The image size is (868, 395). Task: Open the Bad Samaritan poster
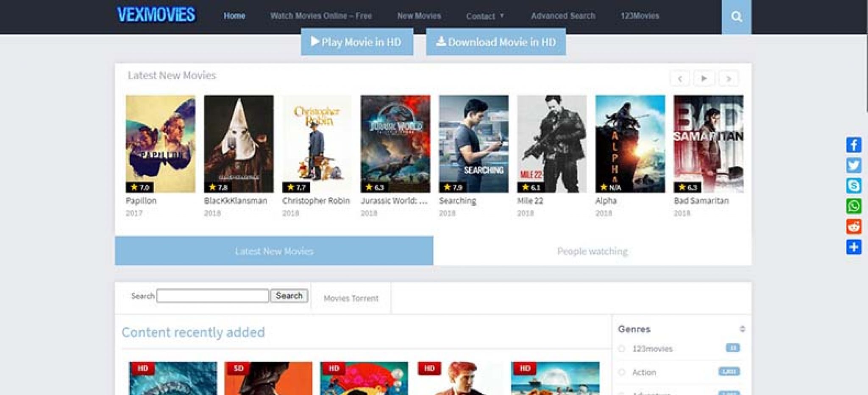[x=709, y=144]
